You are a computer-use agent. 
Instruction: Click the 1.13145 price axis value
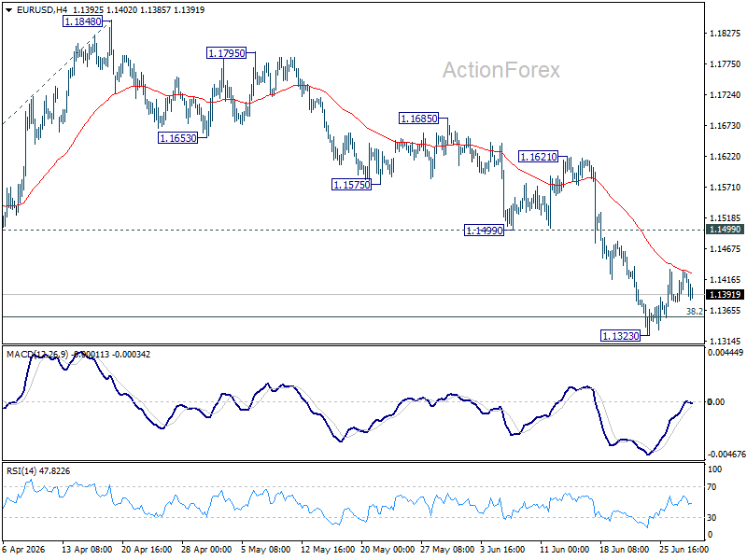pyautogui.click(x=726, y=341)
